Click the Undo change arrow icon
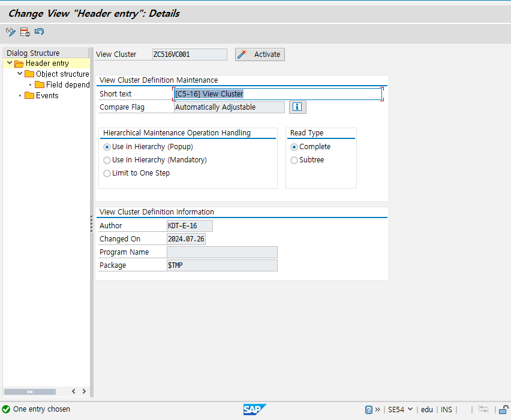The width and height of the screenshot is (511, 420). pyautogui.click(x=39, y=32)
